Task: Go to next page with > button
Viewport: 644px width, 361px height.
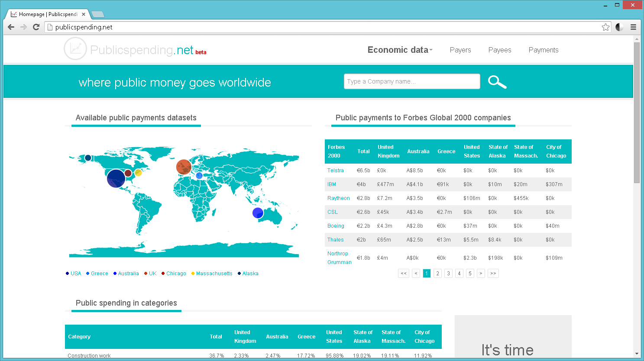Action: 481,273
